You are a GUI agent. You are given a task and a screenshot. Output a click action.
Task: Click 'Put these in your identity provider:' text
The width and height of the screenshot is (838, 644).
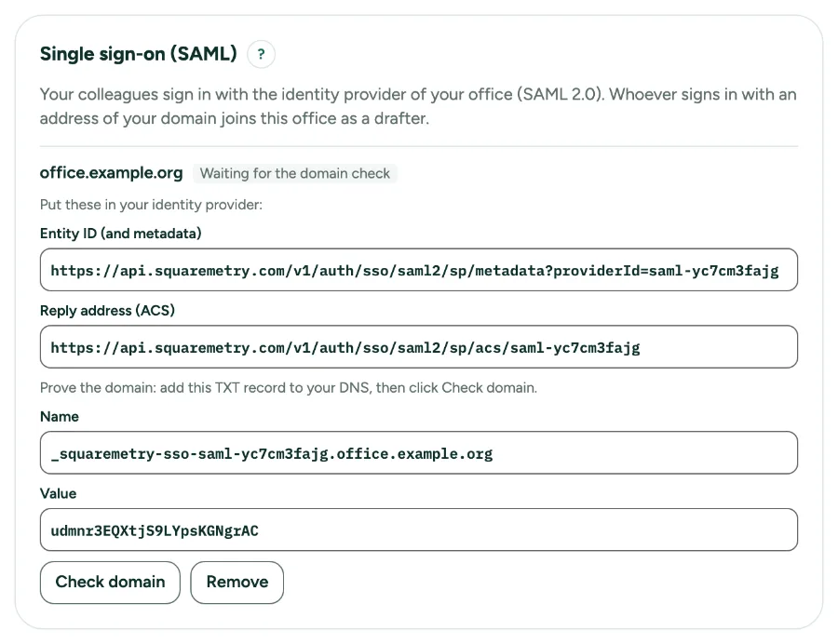click(151, 205)
